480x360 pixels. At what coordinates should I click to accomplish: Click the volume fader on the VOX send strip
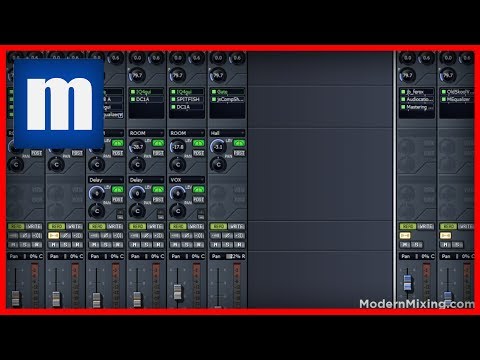point(178,292)
